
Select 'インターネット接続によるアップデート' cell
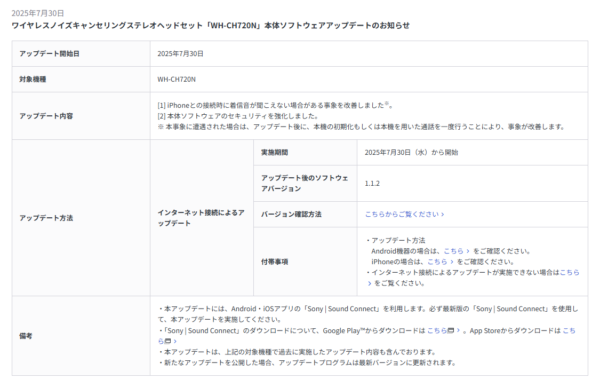tap(201, 218)
